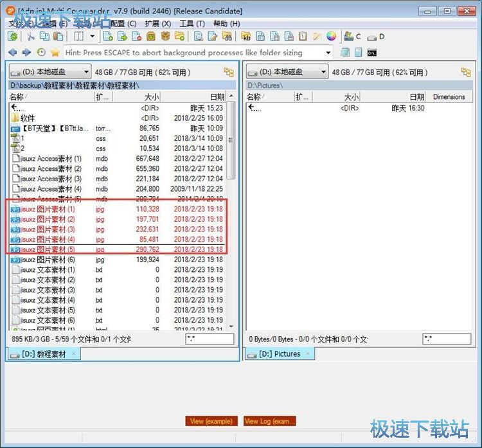Click left panel scrollbar down arrow

point(231,327)
